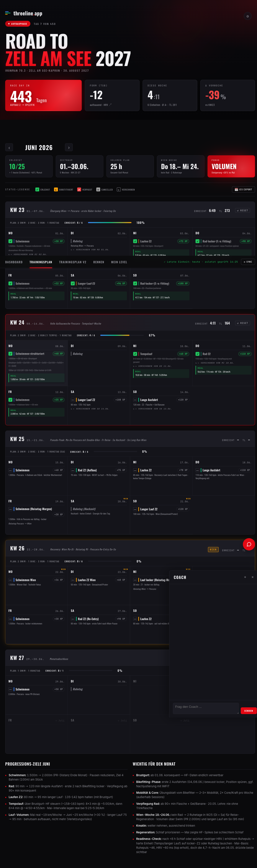Click the Cancelled grey legend icon

click(98, 189)
